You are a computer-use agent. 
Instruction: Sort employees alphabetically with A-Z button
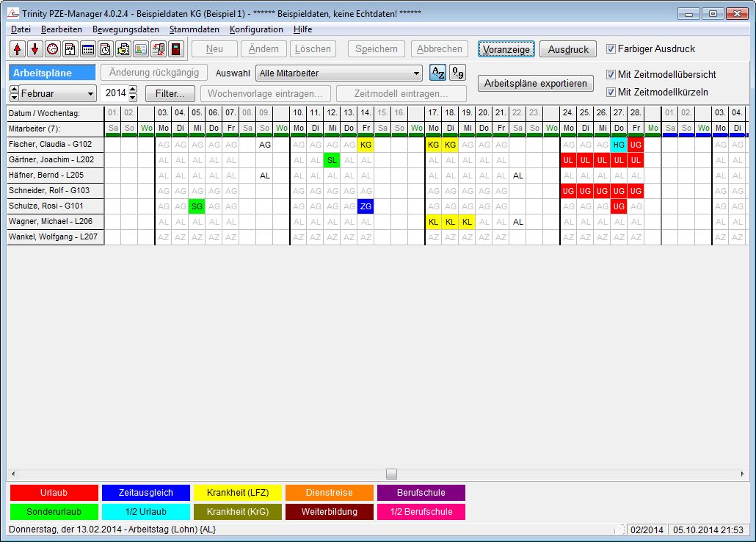click(437, 73)
